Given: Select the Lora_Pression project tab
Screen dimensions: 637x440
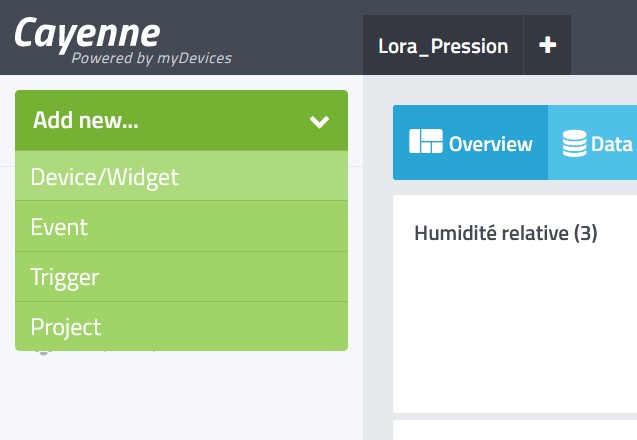Looking at the screenshot, I should coord(443,45).
